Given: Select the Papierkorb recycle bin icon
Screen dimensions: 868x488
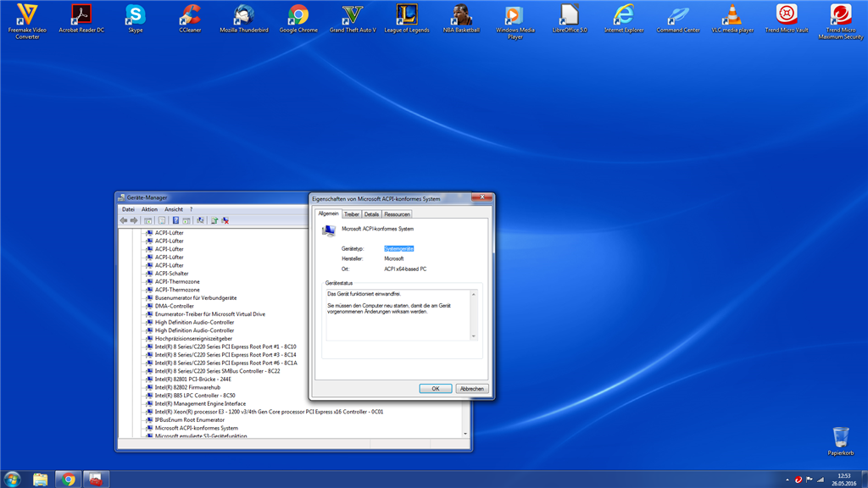Looking at the screenshot, I should click(840, 441).
